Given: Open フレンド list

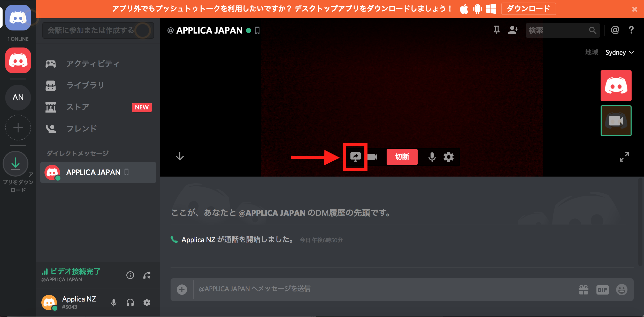Looking at the screenshot, I should pos(98,129).
